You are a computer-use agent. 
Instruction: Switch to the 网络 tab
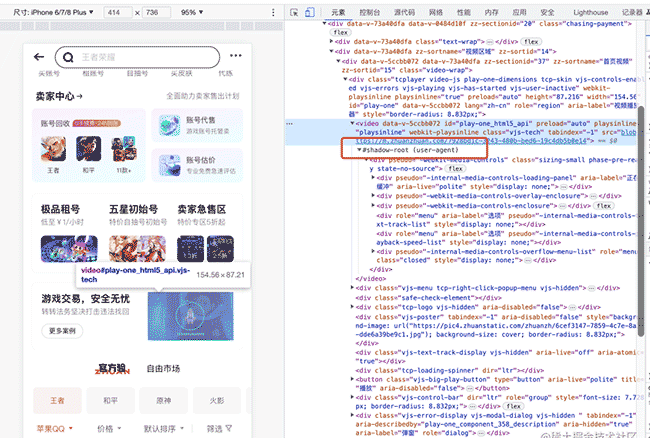click(x=436, y=12)
